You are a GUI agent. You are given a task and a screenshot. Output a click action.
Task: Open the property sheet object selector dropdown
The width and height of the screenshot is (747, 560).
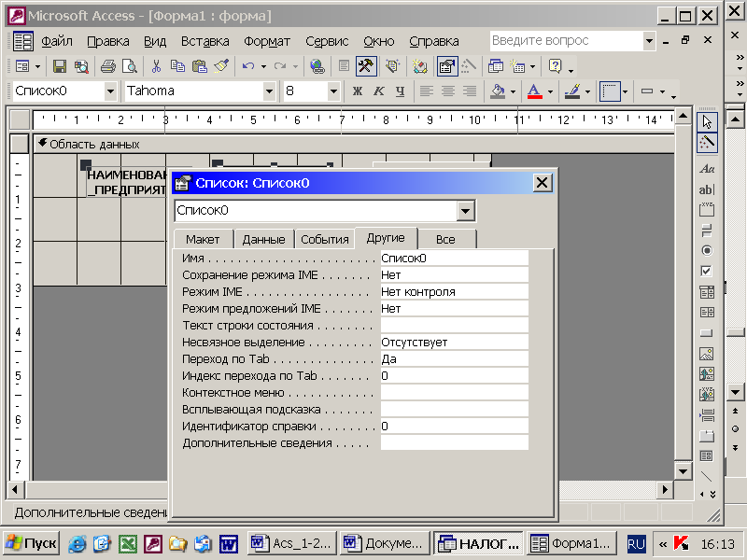(465, 211)
